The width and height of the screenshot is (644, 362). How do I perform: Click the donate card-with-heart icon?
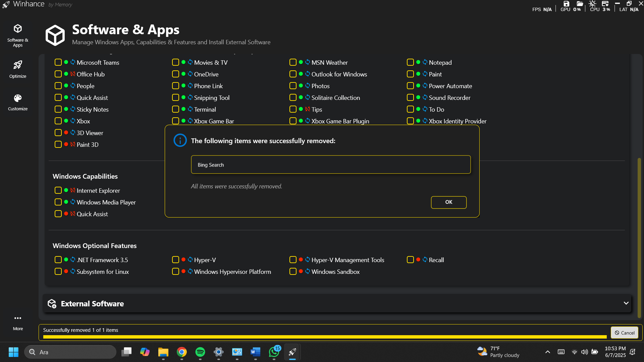(605, 4)
